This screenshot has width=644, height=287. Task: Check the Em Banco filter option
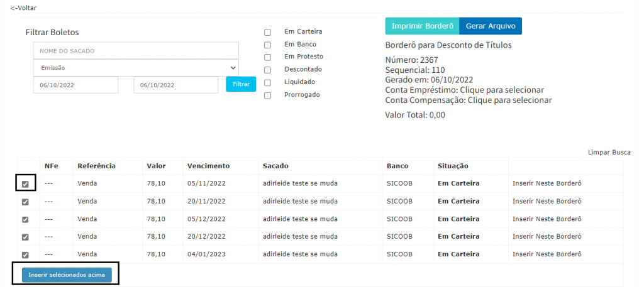coord(268,45)
